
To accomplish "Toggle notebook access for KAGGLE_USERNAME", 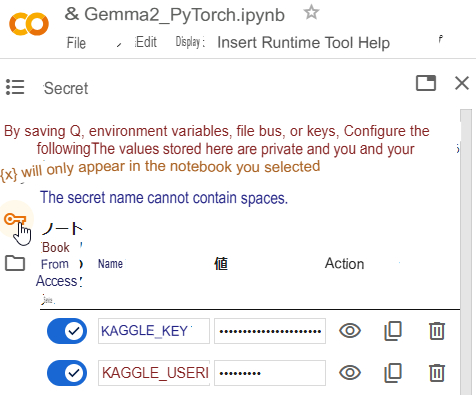I will [x=67, y=373].
